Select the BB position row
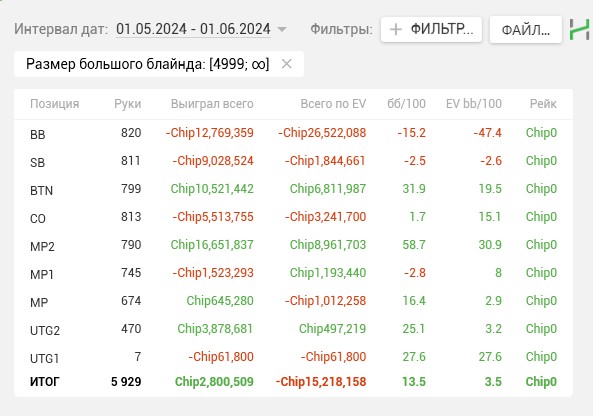Viewport: 593px width, 416px height. coord(293,133)
